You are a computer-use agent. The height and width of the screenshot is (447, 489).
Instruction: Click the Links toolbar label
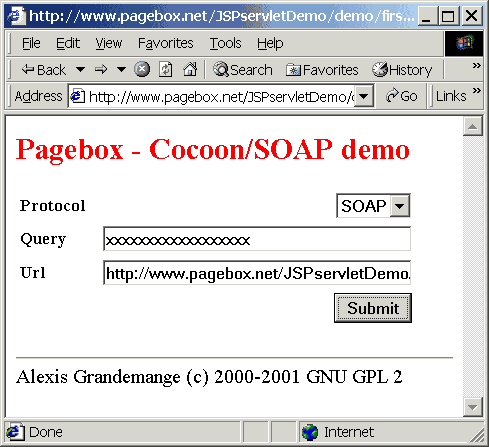451,96
